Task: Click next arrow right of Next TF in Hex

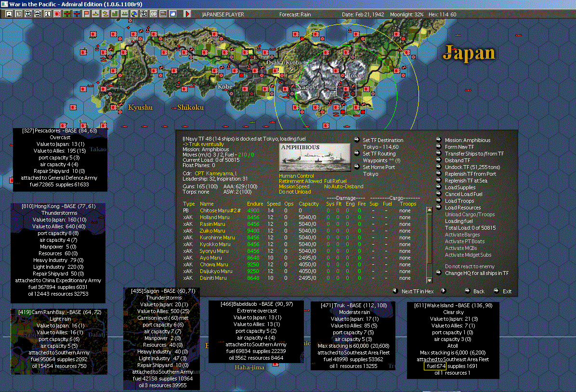Action: click(444, 290)
